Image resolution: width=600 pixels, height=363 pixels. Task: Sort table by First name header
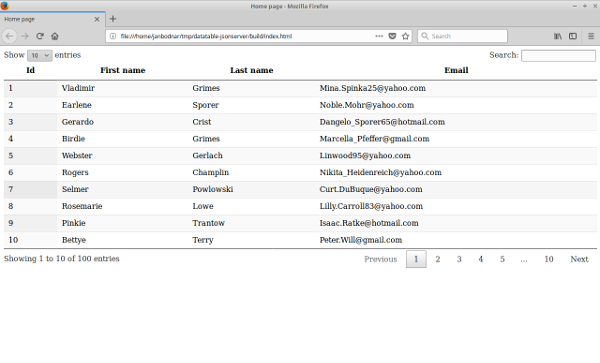coord(122,70)
